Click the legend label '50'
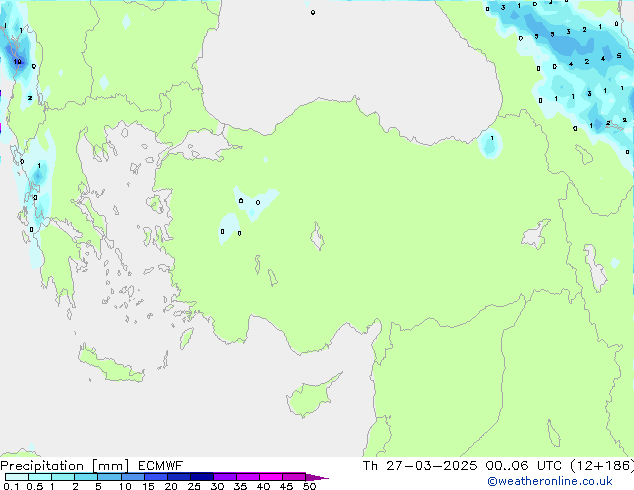Image resolution: width=634 pixels, height=490 pixels. click(309, 486)
